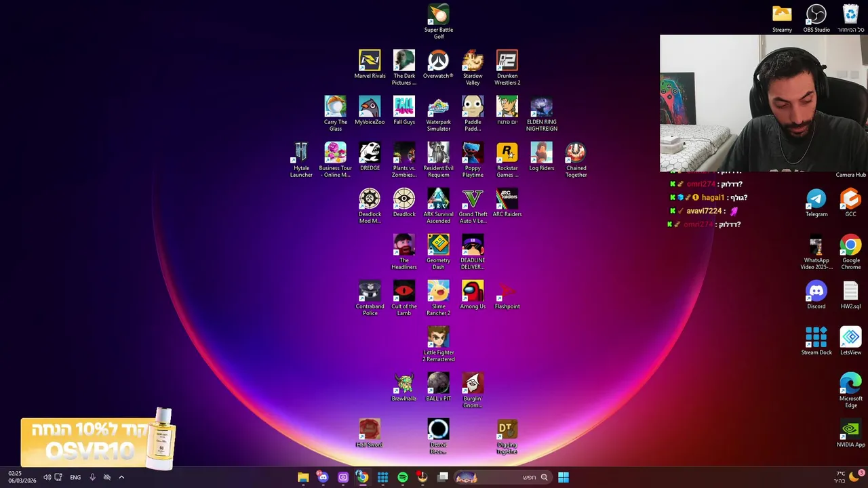Select the Fall Guys icon
Viewport: 868px width, 488px height.
[404, 110]
